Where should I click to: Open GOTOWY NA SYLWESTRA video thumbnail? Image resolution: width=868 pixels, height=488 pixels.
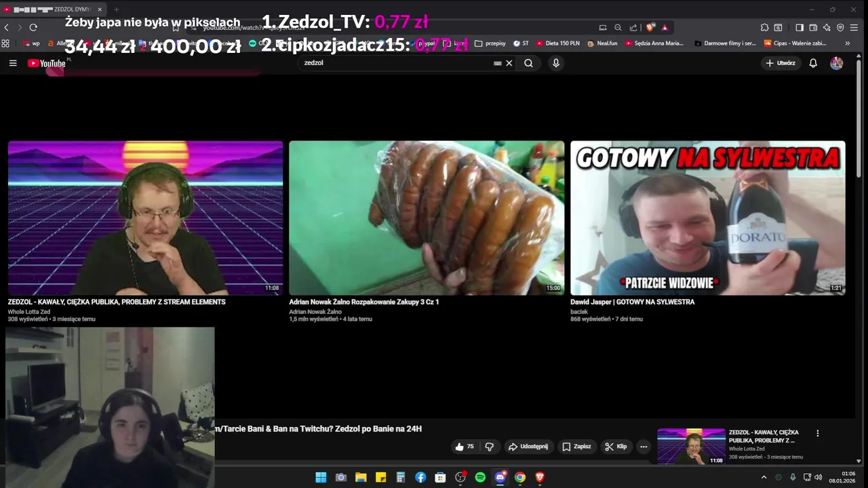click(708, 218)
